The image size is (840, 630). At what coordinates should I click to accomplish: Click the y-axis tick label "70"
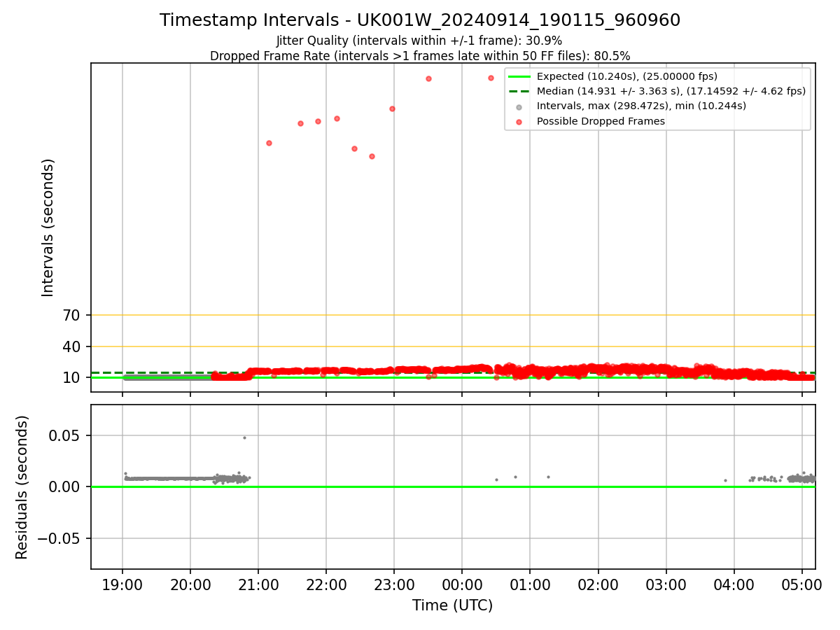click(71, 316)
